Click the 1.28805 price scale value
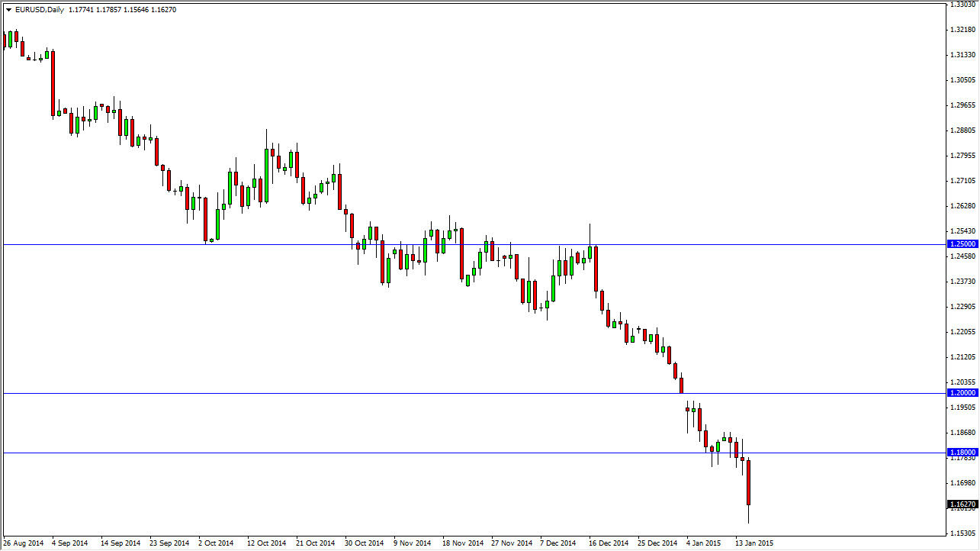This screenshot has width=980, height=551. [964, 130]
